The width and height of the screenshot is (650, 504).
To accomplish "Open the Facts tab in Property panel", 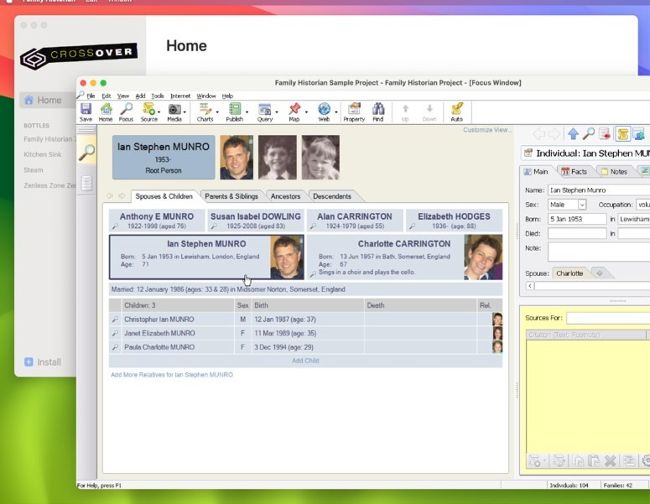I will (578, 172).
